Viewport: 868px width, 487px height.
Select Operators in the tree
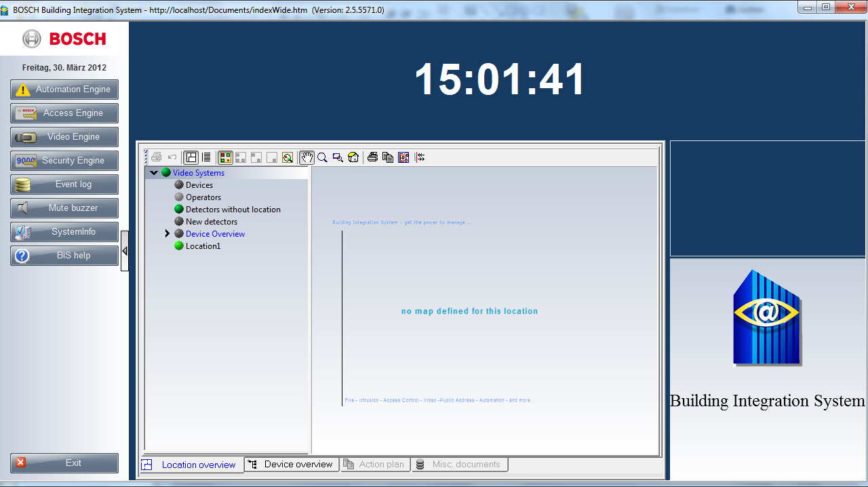203,197
